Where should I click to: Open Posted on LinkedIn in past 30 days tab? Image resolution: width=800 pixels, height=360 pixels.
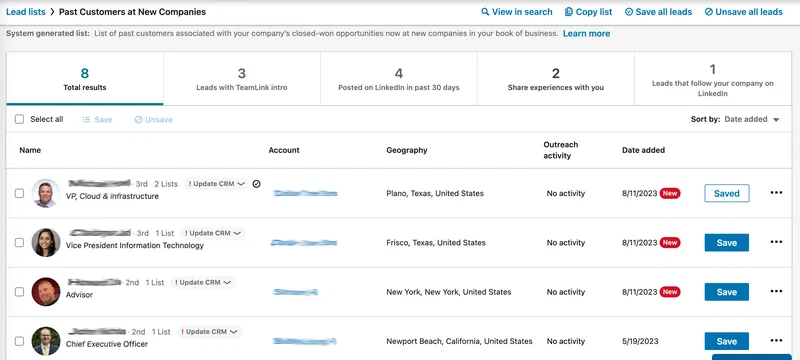[398, 79]
